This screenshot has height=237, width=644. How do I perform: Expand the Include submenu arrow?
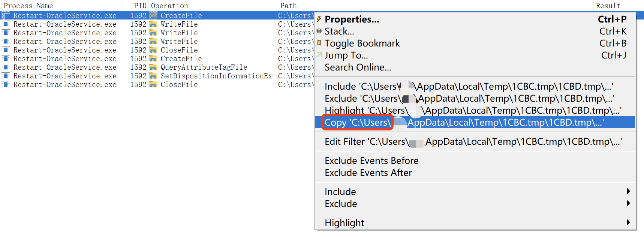coord(628,191)
